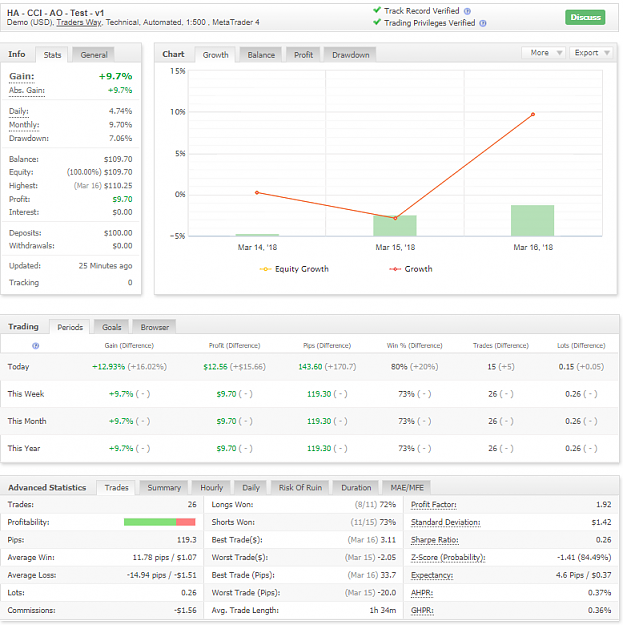Click the Trading Privileges Verified help icon
This screenshot has width=623, height=625.
pyautogui.click(x=483, y=23)
